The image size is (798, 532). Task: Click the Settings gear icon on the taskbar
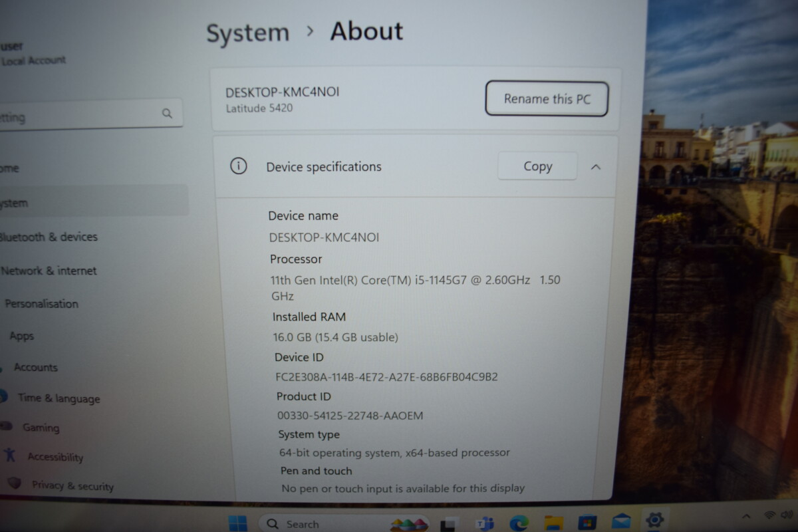(655, 519)
